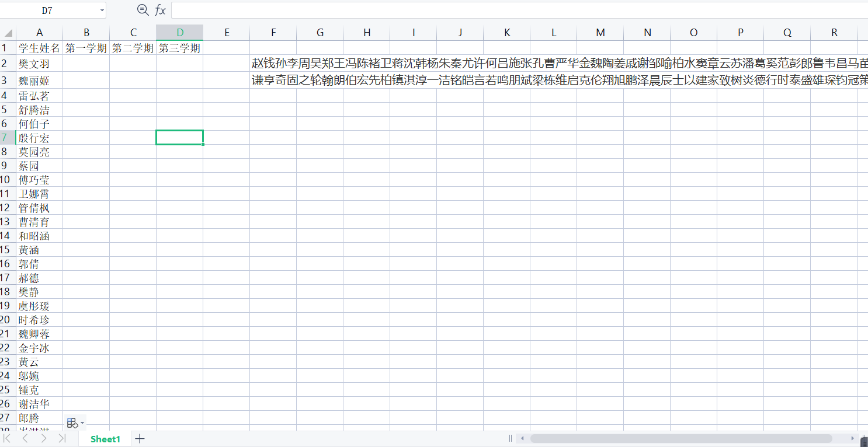
Task: Select the cell with name 黄涵
Action: click(39, 250)
